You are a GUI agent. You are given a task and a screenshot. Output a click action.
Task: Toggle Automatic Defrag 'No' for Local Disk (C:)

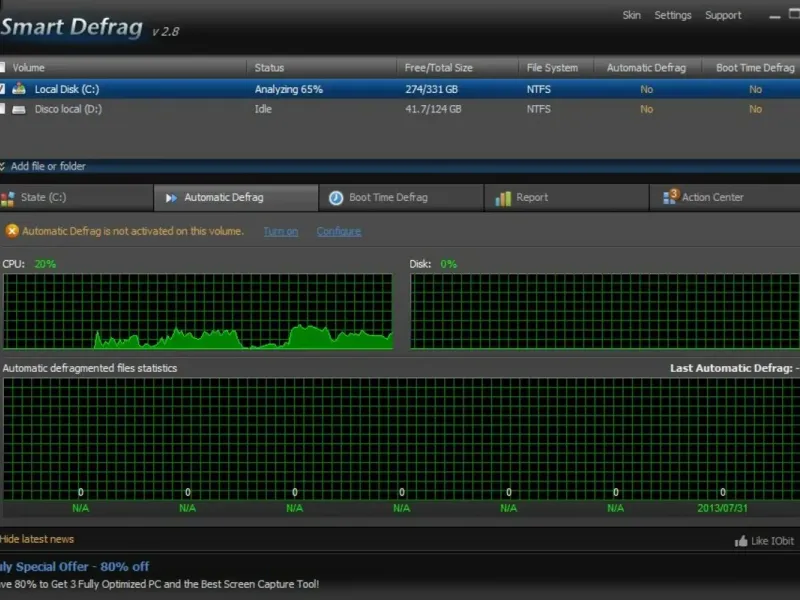coord(646,89)
